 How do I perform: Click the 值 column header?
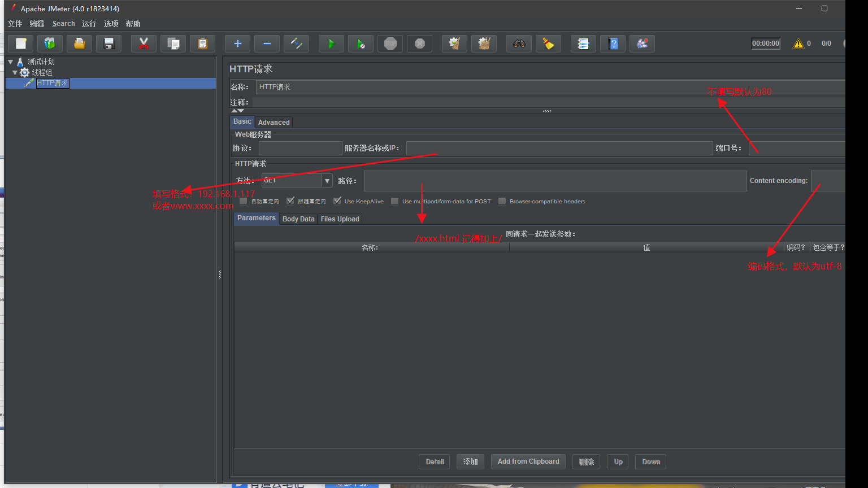(647, 247)
